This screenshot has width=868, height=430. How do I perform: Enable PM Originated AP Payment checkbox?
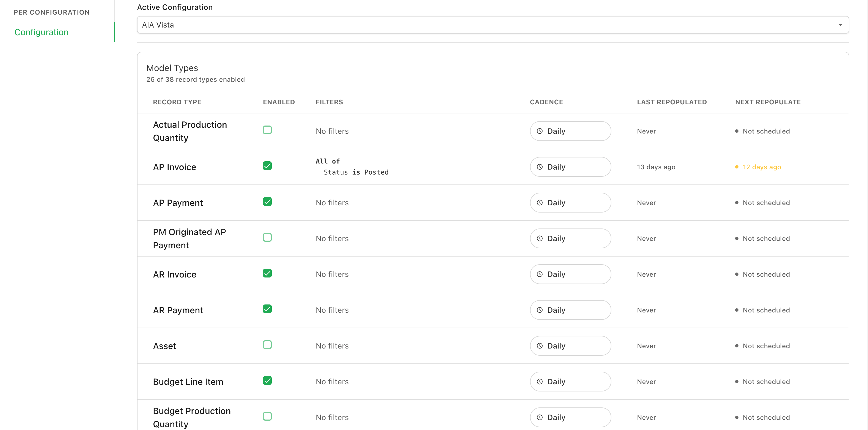(267, 237)
